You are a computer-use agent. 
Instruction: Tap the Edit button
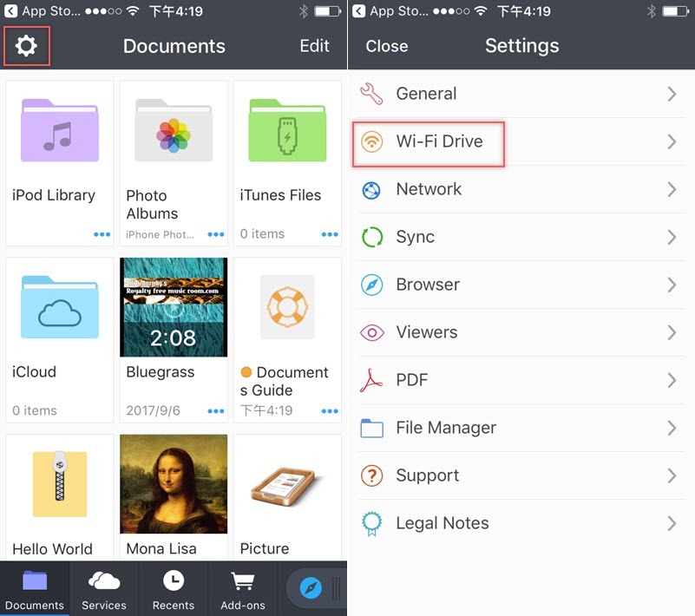coord(314,46)
